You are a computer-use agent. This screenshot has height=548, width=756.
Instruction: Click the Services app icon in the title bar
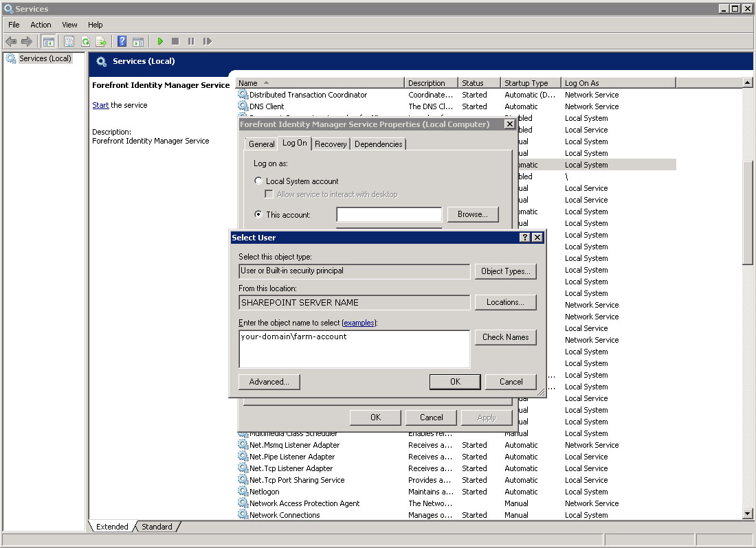pyautogui.click(x=8, y=9)
